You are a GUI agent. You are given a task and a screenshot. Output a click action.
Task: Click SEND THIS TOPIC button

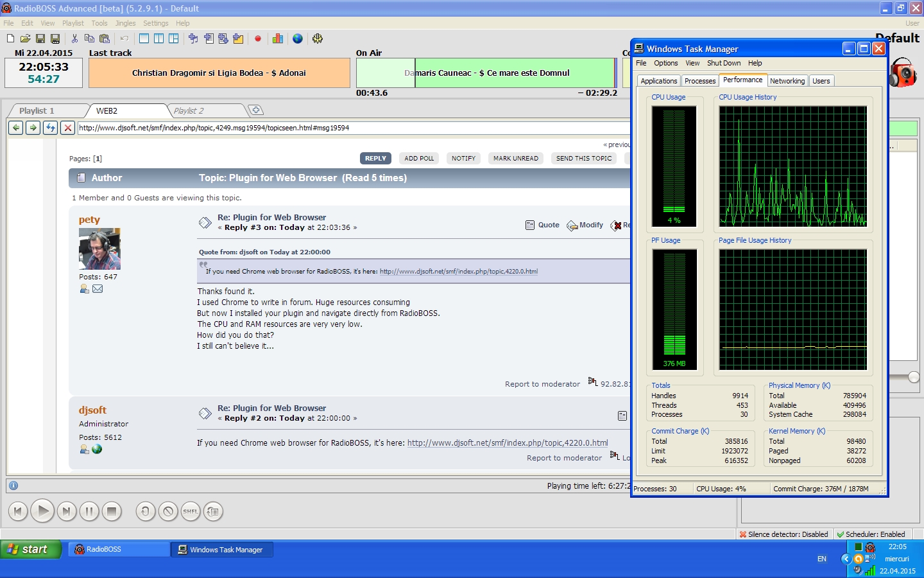pos(584,158)
